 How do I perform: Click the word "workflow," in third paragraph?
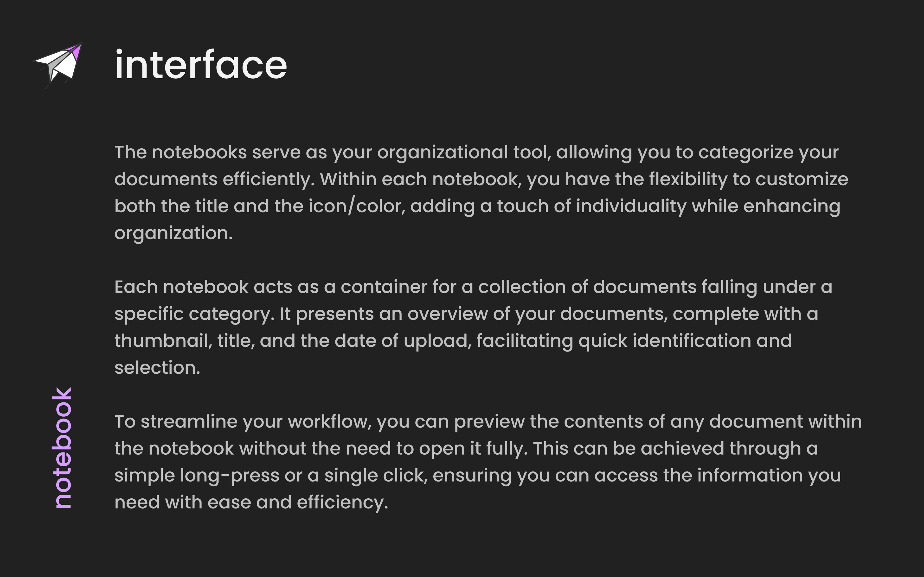(329, 422)
